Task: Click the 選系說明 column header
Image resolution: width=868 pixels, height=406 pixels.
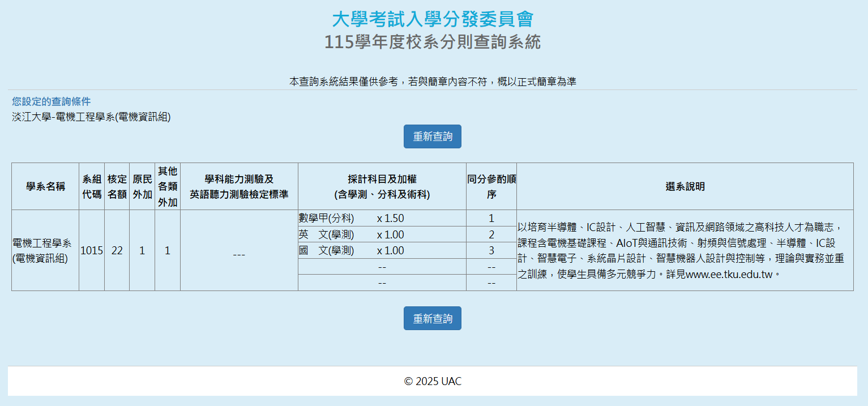Action: tap(685, 186)
